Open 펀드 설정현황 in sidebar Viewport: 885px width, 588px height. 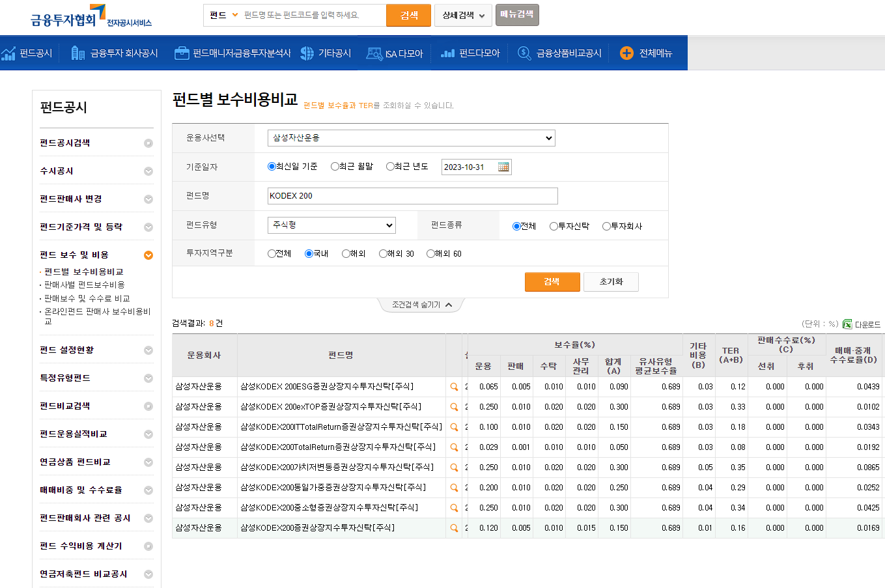[67, 350]
